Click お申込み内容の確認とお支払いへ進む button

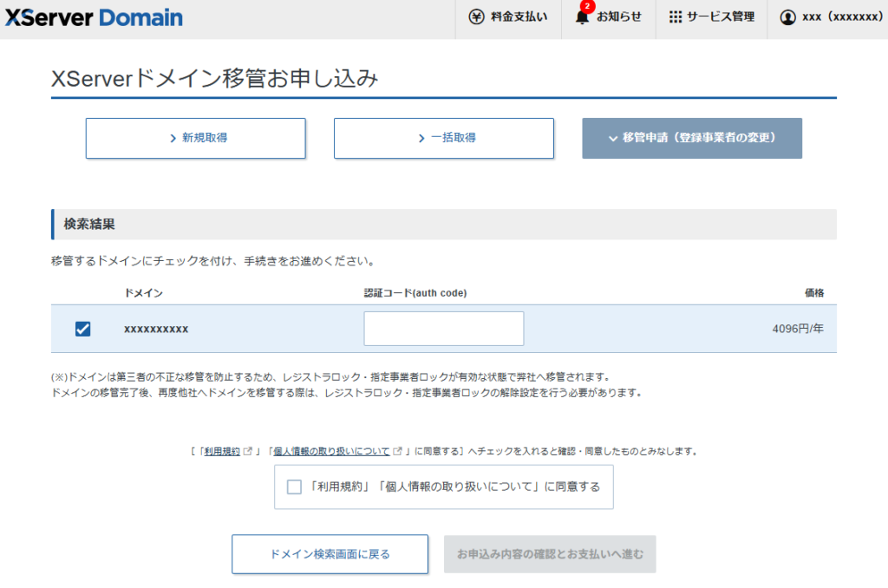click(550, 554)
